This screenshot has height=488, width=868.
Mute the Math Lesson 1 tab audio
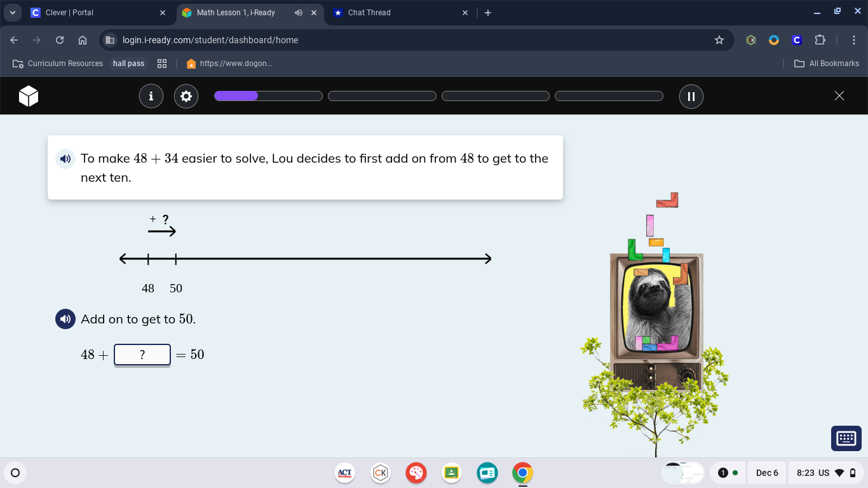point(298,12)
